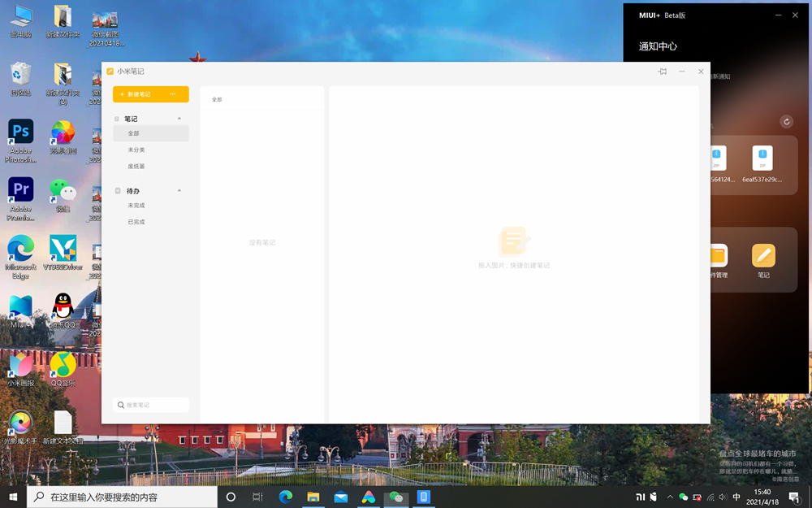Collapse the 笔记 section arrow
This screenshot has width=812, height=508.
[x=179, y=119]
